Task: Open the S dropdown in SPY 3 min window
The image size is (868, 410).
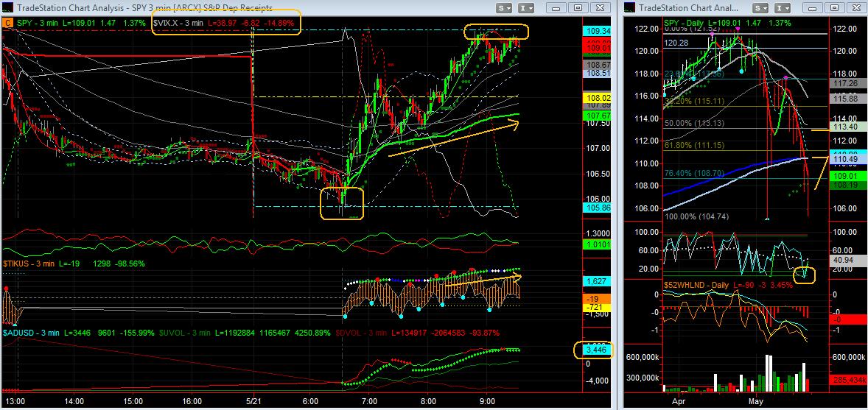Action: [x=504, y=8]
